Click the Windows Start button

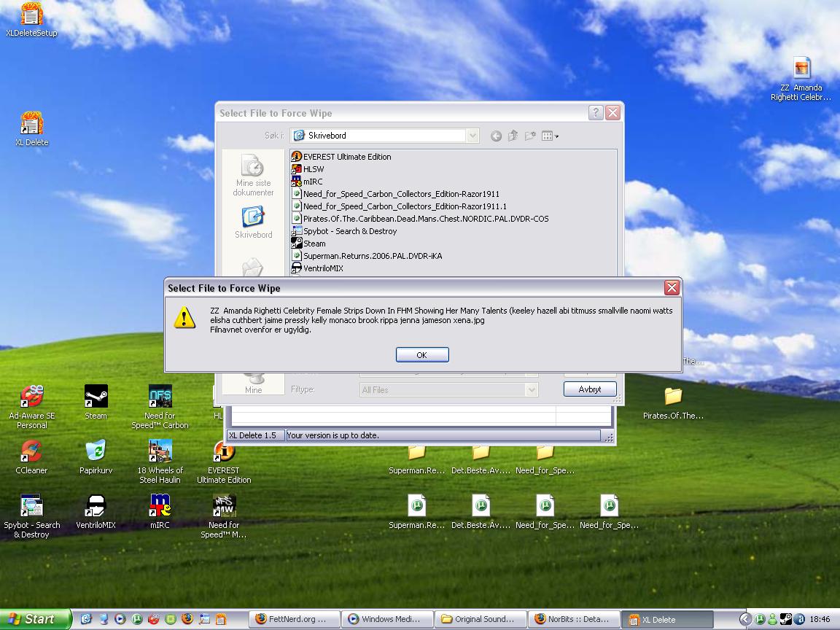34,619
